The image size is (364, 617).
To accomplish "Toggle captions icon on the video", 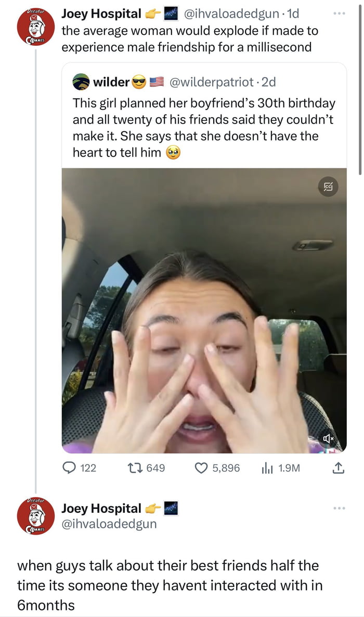I will (330, 186).
